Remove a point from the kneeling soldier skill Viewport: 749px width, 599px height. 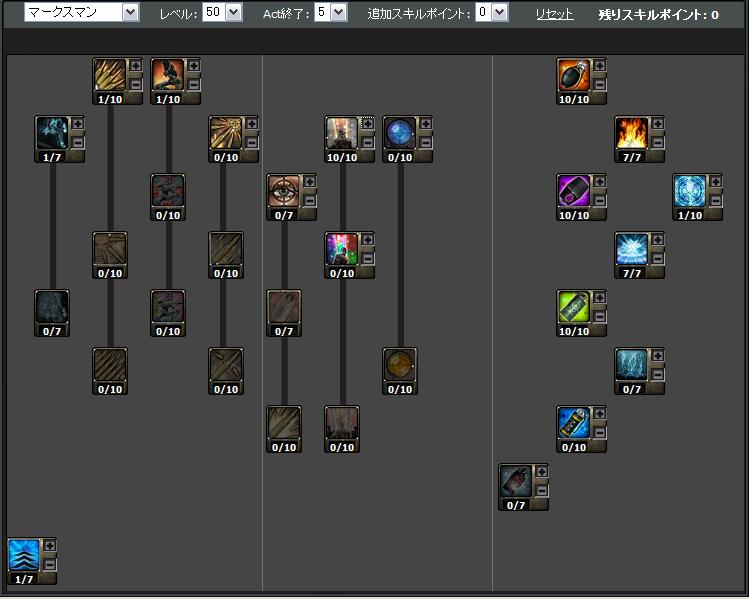[x=193, y=85]
